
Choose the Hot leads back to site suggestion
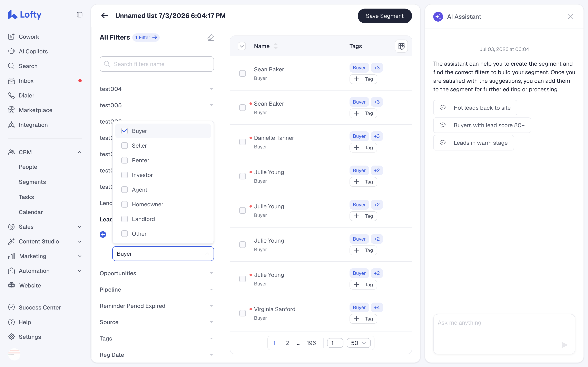[x=475, y=108]
